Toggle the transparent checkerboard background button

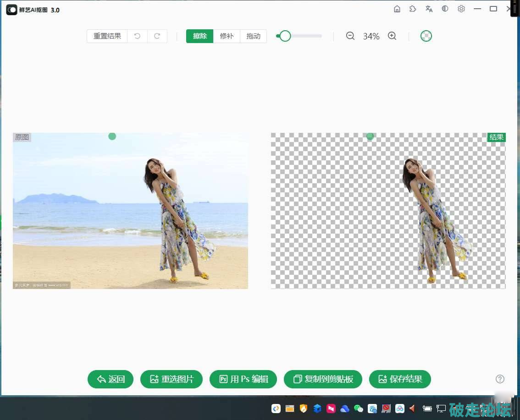click(426, 36)
